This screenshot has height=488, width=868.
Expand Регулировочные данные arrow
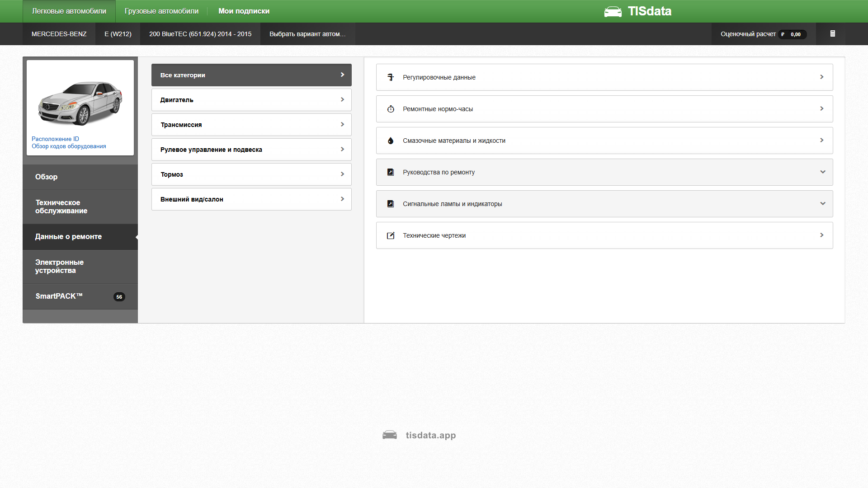pos(822,77)
